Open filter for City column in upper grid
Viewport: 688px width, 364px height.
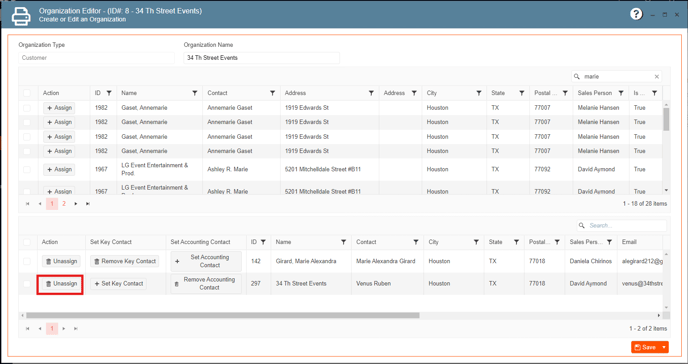click(479, 93)
